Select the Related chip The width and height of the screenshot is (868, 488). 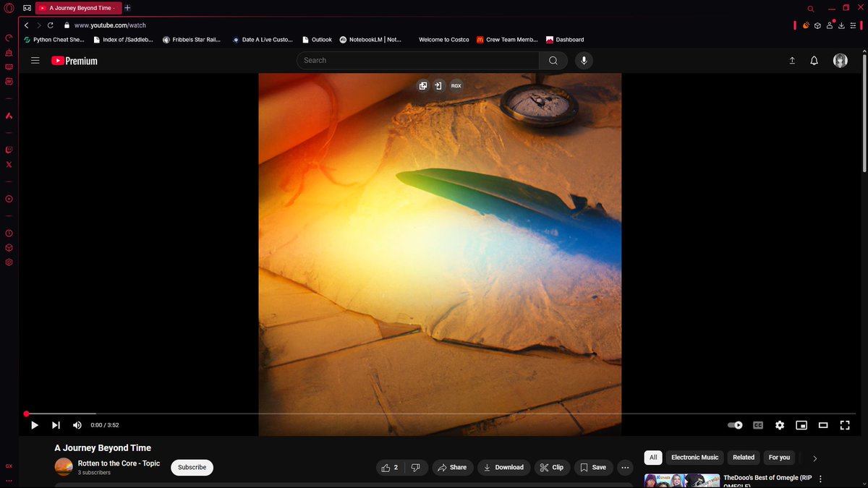point(744,458)
